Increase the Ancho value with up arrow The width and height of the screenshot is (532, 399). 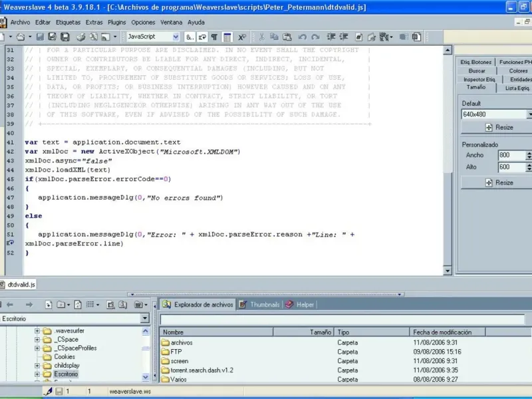[529, 153]
